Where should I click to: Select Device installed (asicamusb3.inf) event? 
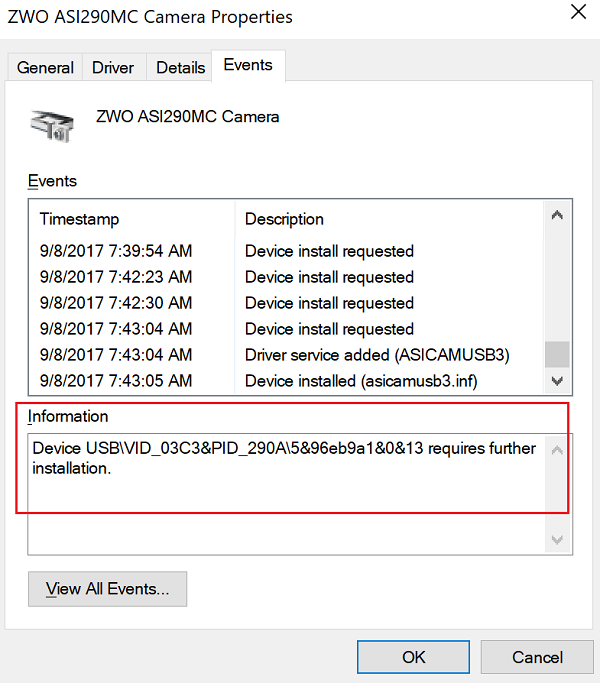click(286, 381)
